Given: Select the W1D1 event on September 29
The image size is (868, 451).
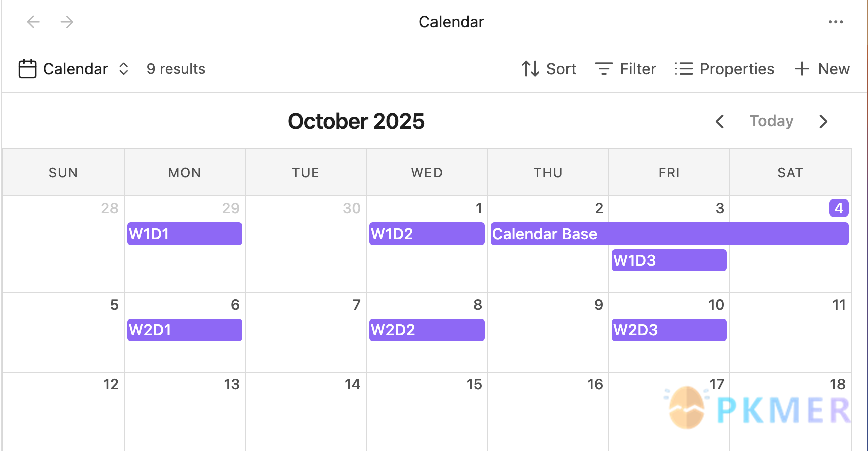Looking at the screenshot, I should click(x=184, y=234).
